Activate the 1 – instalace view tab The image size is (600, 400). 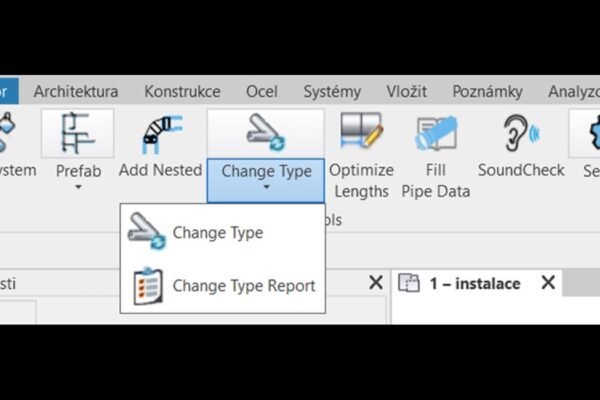(x=476, y=283)
